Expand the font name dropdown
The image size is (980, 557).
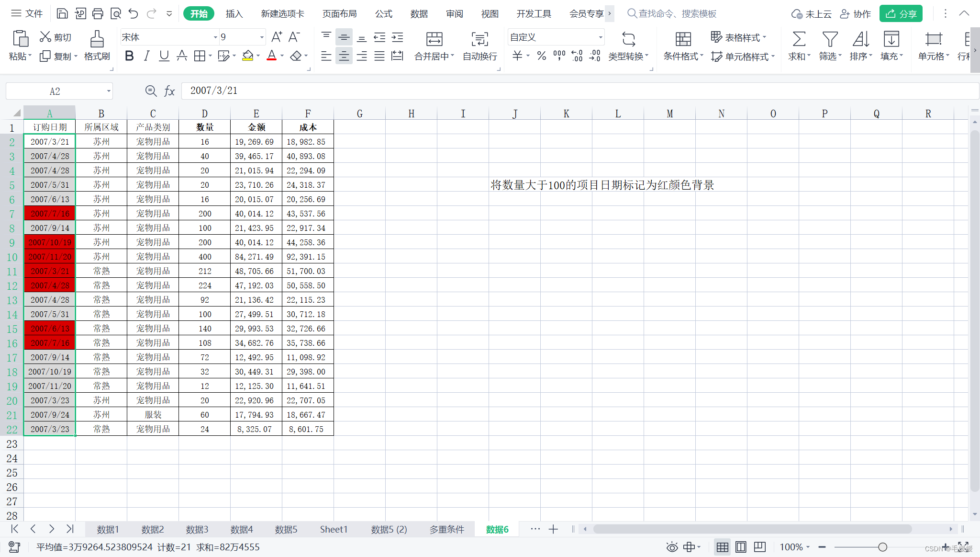215,37
